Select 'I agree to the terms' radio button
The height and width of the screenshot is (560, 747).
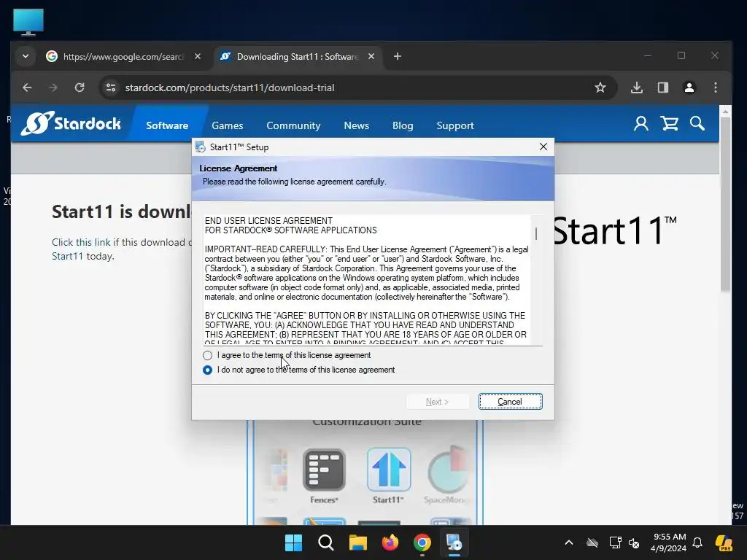[207, 355]
